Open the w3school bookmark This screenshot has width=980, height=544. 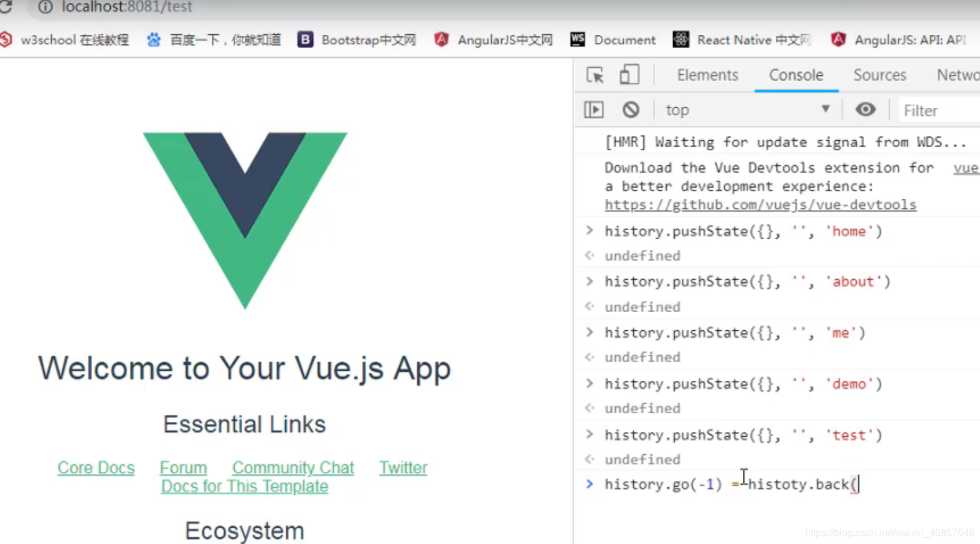(65, 40)
